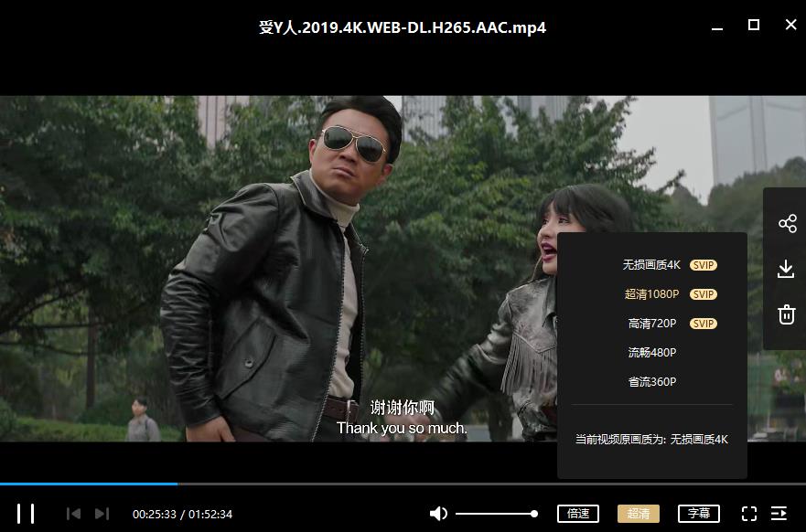Select 超清1080P quality
This screenshot has height=532, width=806.
click(651, 294)
